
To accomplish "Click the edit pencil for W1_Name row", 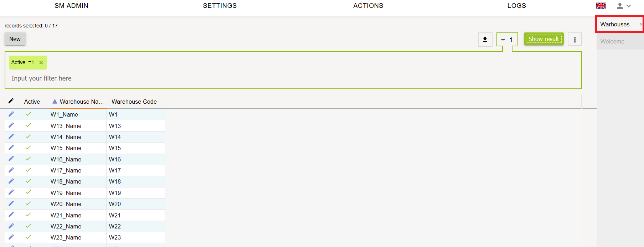I will tap(11, 114).
